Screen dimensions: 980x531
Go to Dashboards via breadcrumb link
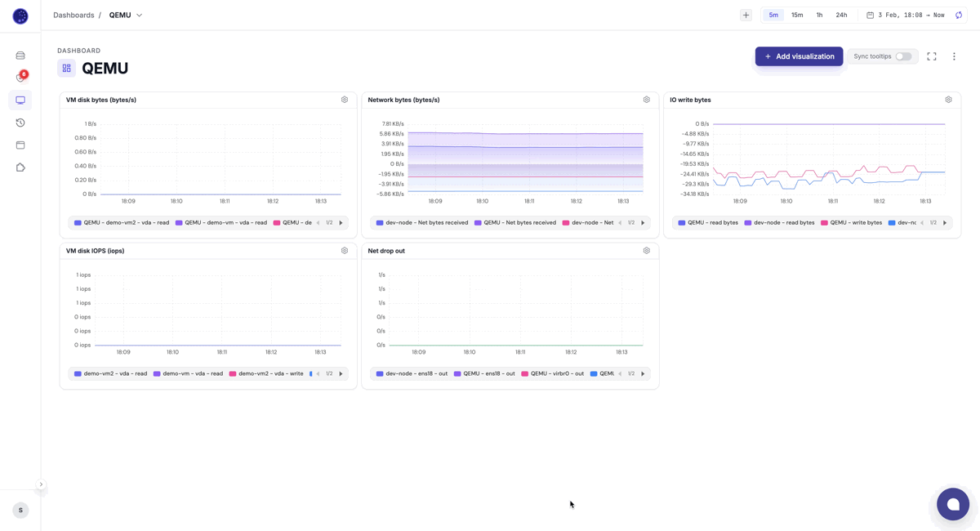73,15
